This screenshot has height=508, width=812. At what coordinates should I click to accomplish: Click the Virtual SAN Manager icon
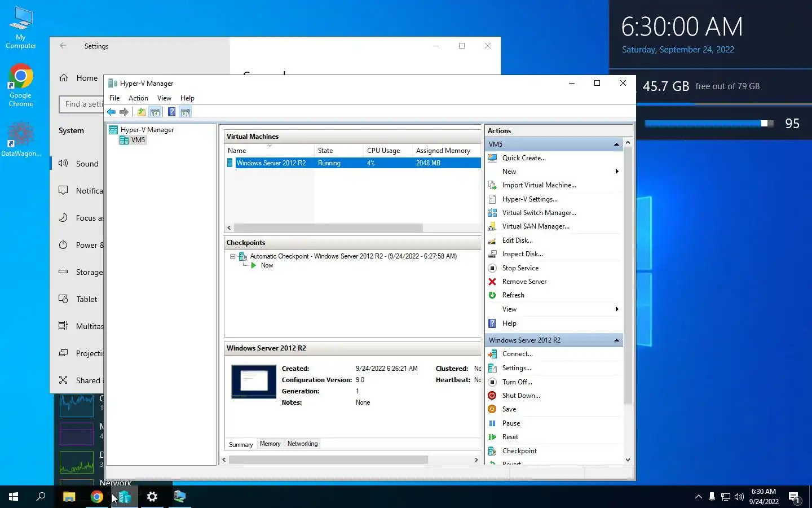click(x=492, y=226)
